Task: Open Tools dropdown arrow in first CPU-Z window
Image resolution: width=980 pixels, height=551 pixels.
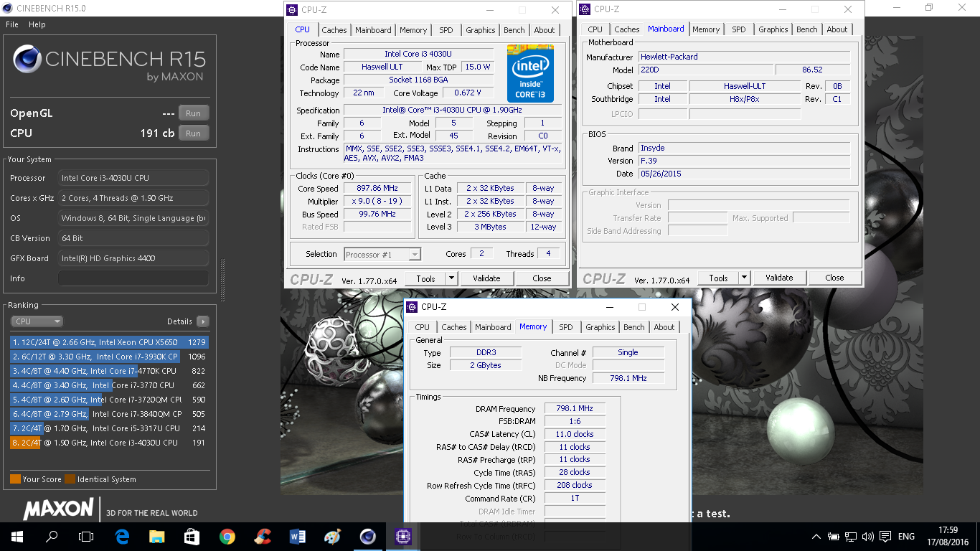Action: pos(451,278)
